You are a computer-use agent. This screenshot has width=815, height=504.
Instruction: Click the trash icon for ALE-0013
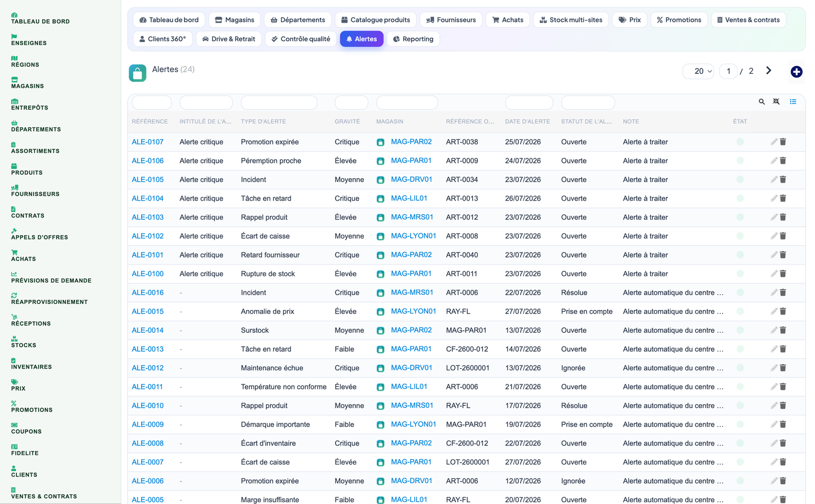coord(783,349)
